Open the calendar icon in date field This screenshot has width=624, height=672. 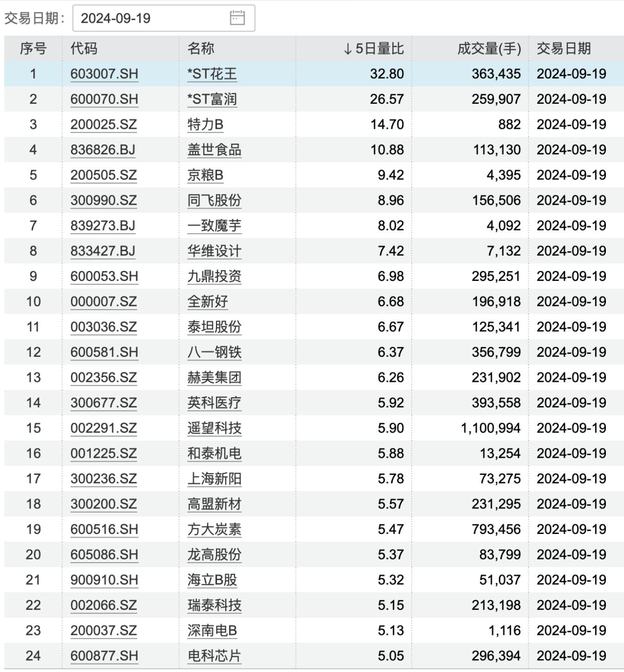(237, 18)
